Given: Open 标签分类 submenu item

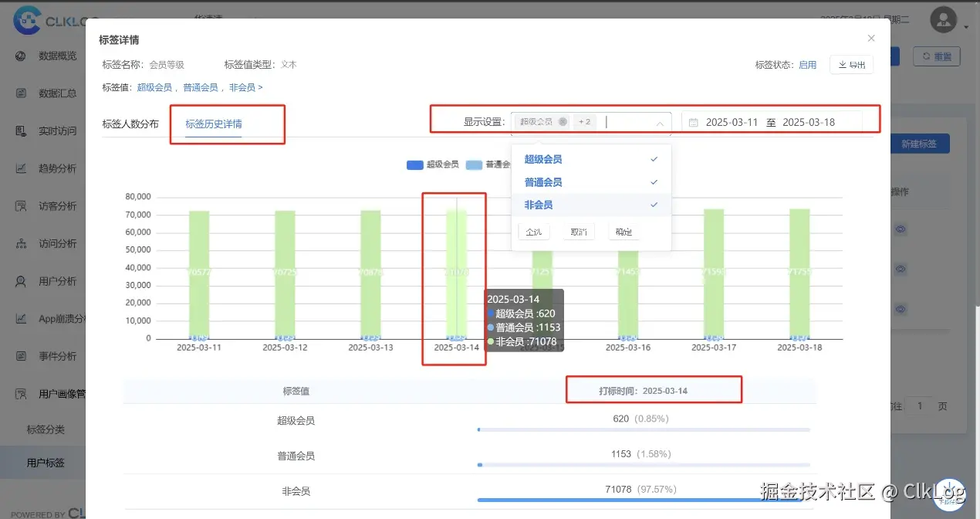Looking at the screenshot, I should coord(46,429).
